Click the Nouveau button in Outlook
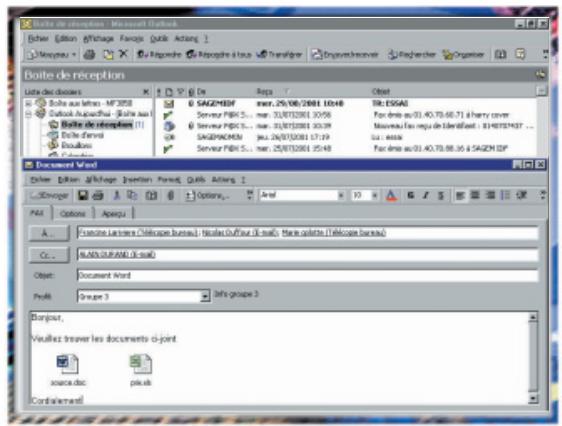This screenshot has width=562, height=426. tap(48, 55)
